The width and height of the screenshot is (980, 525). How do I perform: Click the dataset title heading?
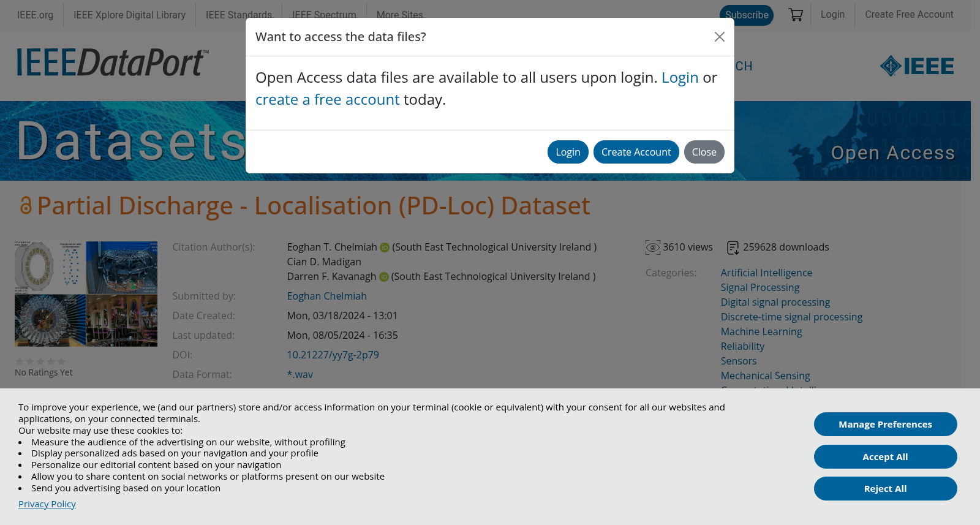(x=314, y=206)
